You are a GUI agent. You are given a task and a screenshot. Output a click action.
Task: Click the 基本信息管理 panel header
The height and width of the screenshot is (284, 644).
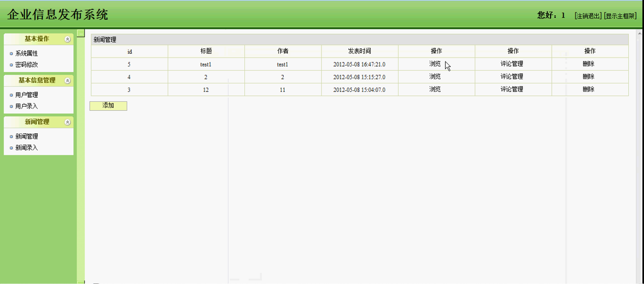pyautogui.click(x=38, y=81)
